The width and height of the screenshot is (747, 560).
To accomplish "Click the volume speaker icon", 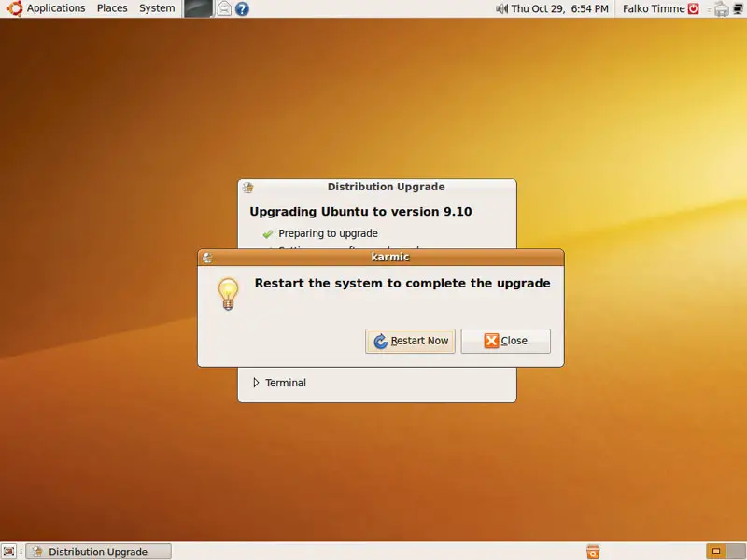I will [x=501, y=8].
